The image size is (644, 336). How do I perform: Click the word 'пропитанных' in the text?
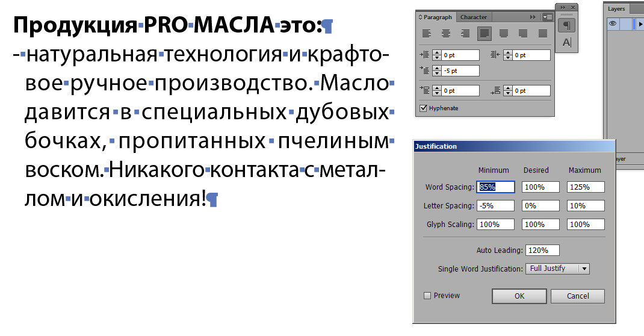click(x=192, y=142)
